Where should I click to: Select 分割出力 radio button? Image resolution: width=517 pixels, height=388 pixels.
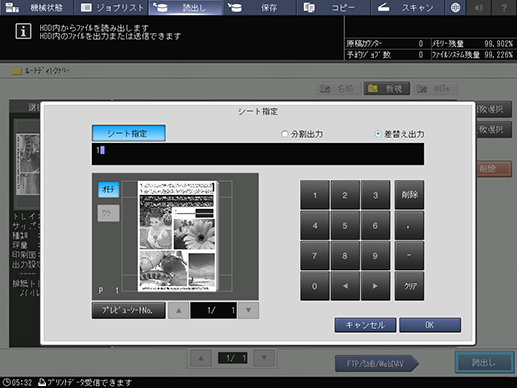[x=302, y=134]
